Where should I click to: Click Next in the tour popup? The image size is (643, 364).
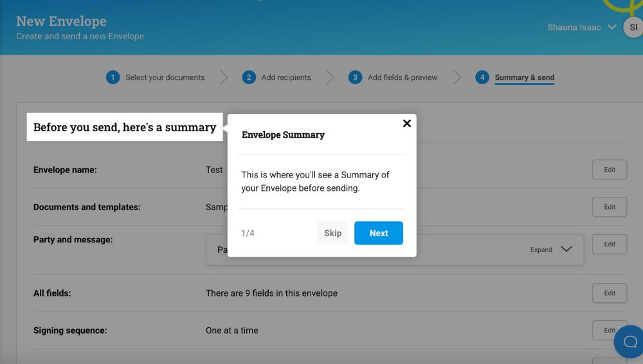379,233
